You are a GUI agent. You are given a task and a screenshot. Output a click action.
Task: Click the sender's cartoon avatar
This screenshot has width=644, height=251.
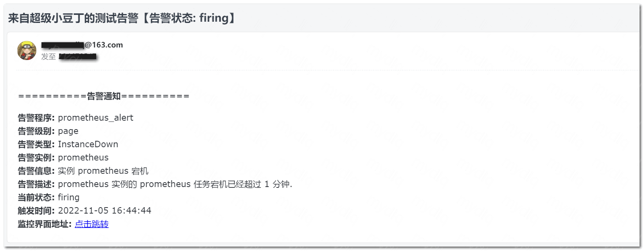tap(27, 51)
